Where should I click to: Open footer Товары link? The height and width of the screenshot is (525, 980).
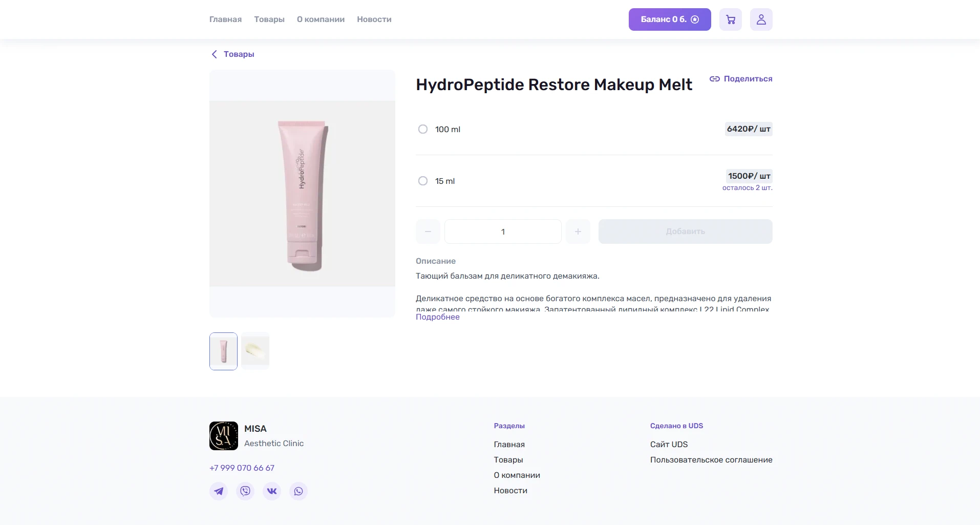(x=508, y=460)
